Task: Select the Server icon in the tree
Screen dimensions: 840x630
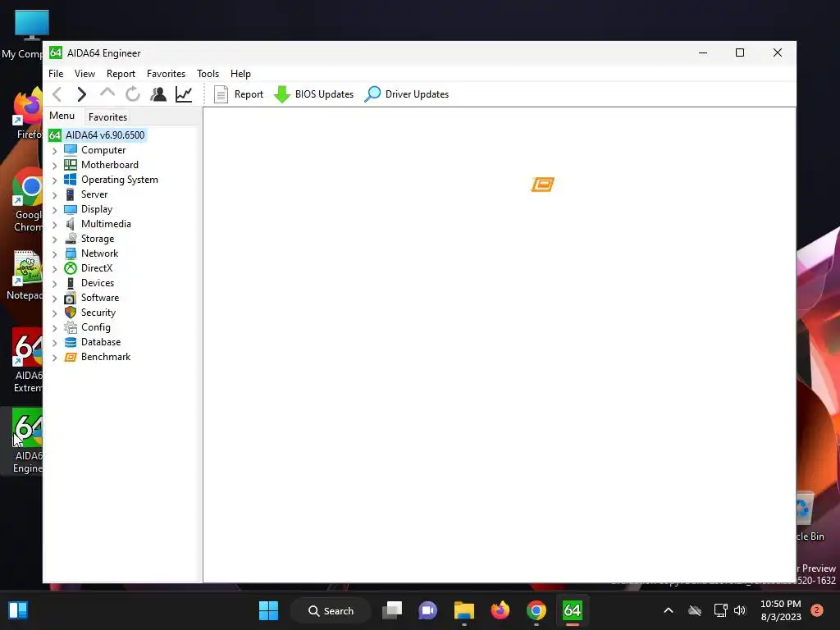Action: pos(71,194)
